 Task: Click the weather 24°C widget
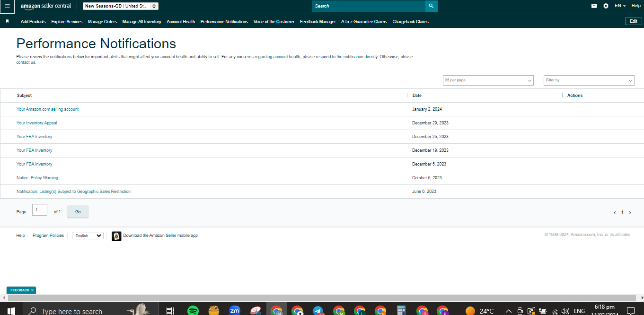pos(480,311)
